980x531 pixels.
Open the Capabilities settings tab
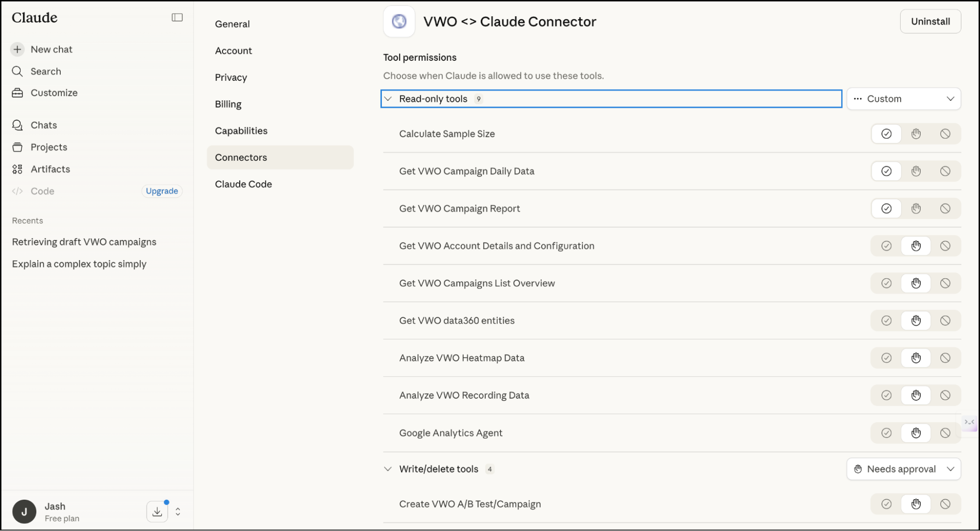pos(241,131)
